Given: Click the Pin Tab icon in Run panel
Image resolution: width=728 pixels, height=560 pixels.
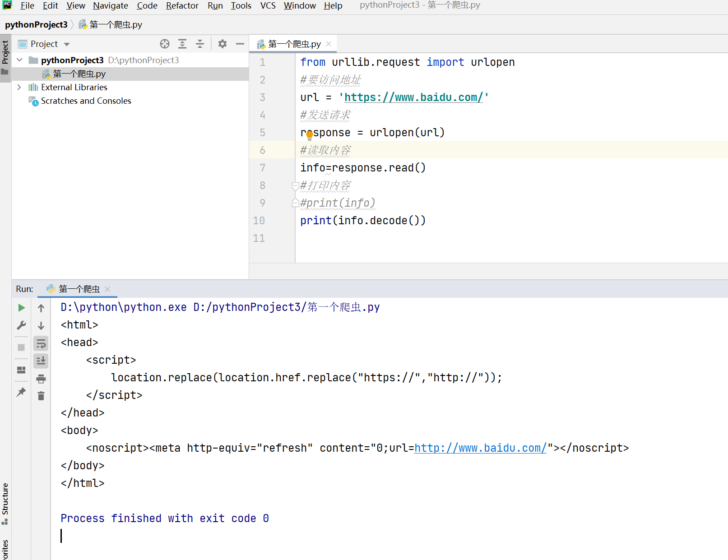Looking at the screenshot, I should [21, 392].
